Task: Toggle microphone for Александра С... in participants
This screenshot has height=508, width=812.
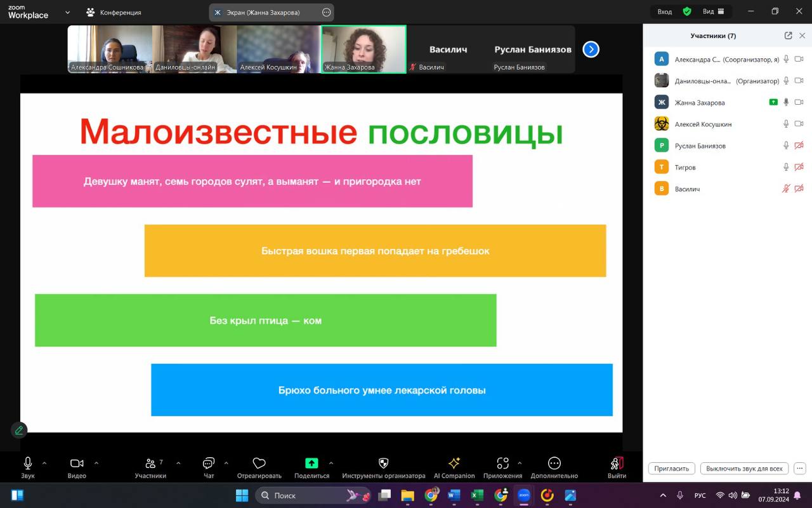Action: click(786, 59)
